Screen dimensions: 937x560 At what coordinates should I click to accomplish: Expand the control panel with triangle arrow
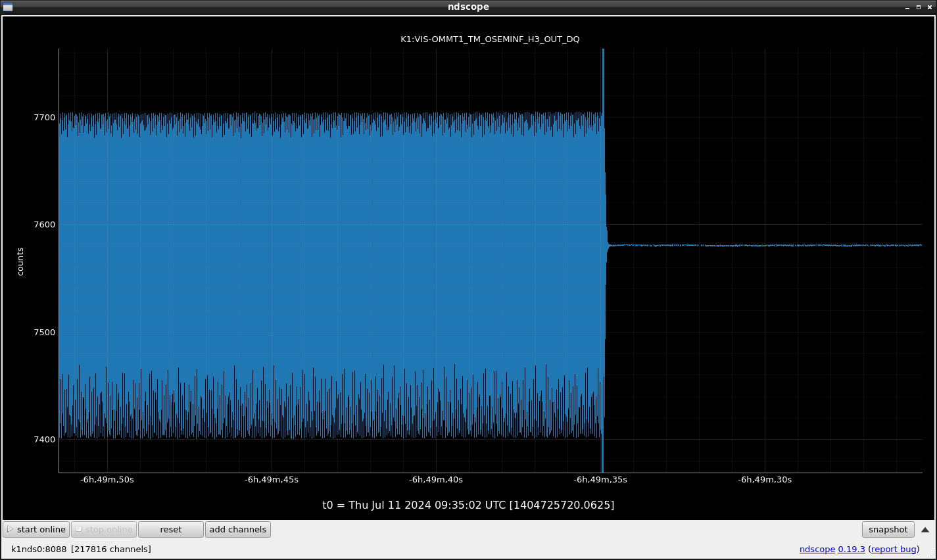click(x=925, y=530)
